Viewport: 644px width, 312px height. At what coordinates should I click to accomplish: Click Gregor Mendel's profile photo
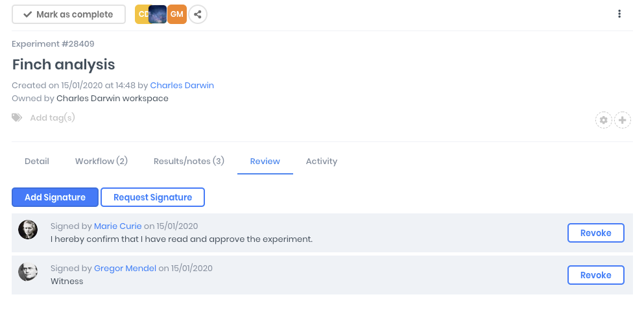pos(28,272)
